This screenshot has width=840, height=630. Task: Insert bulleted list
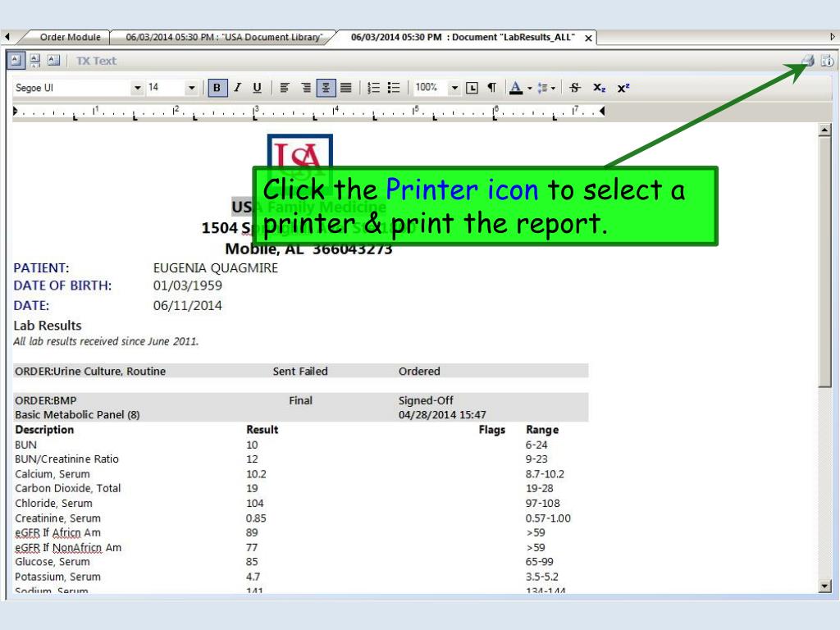394,87
